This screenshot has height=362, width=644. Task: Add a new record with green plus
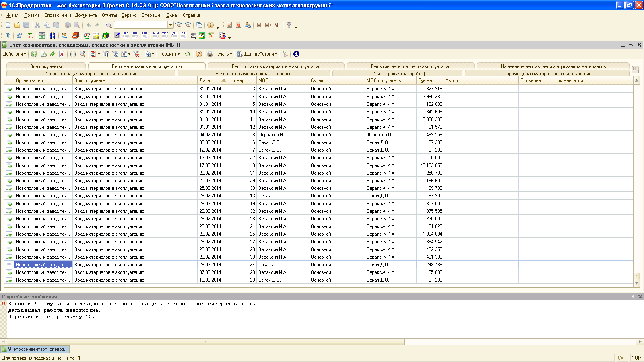[34, 54]
